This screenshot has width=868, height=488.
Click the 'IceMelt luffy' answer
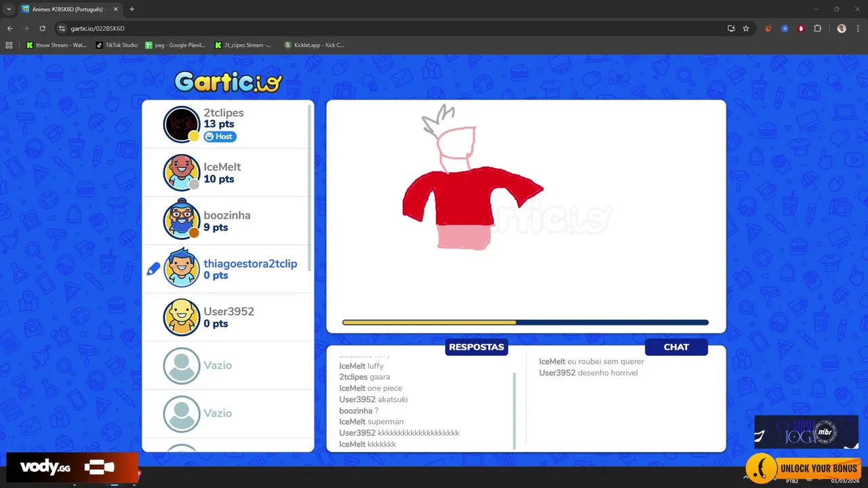click(361, 366)
